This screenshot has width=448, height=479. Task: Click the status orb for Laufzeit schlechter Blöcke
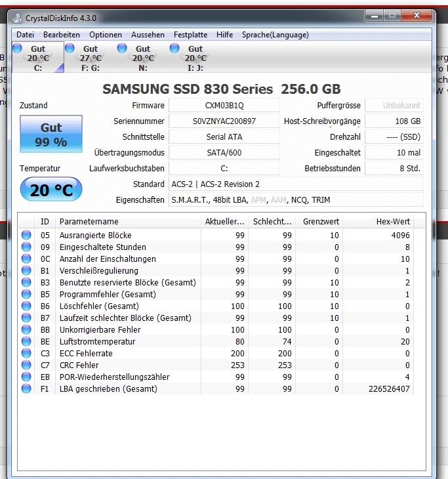tap(26, 318)
